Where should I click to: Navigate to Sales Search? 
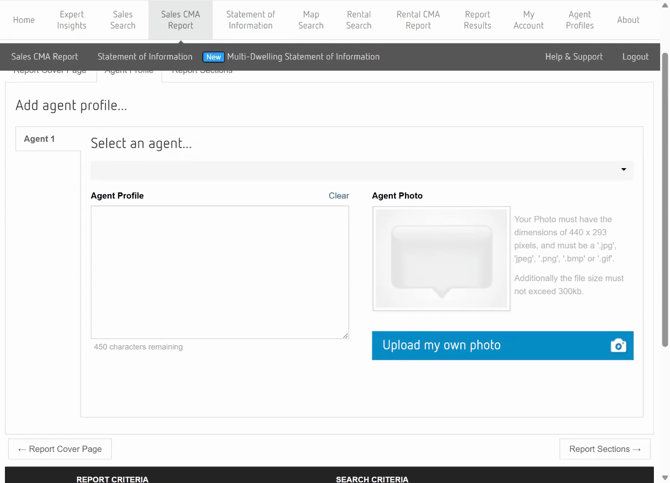click(x=123, y=20)
